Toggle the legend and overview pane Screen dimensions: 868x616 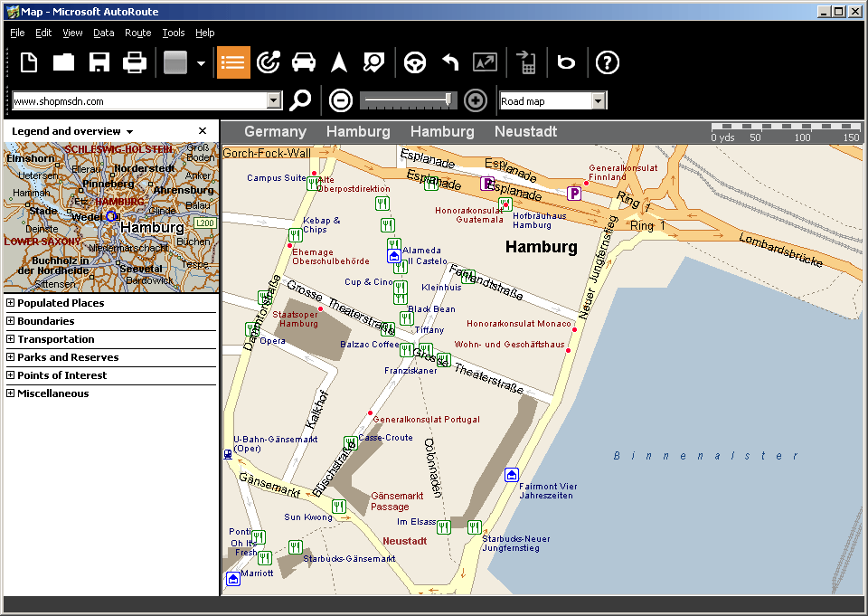[x=233, y=62]
